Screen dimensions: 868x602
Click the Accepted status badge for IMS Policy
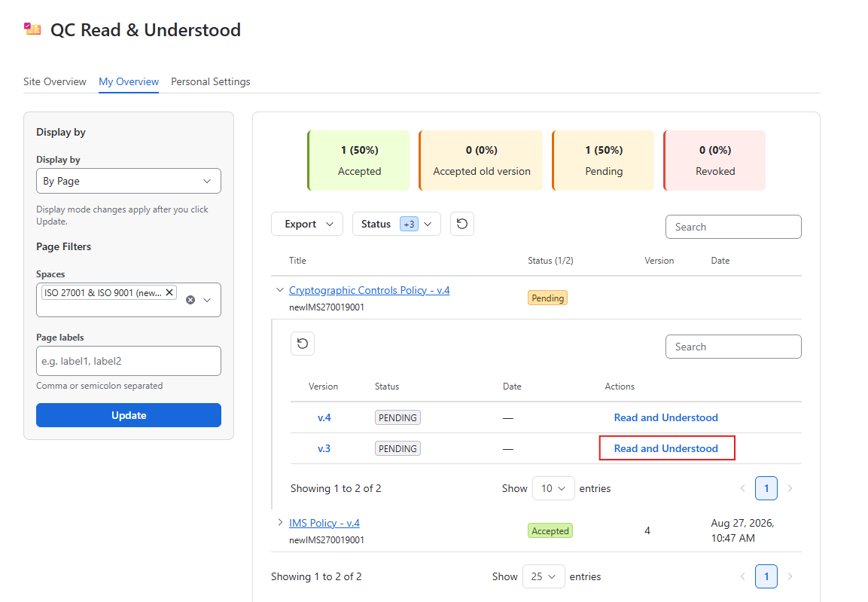[x=550, y=530]
